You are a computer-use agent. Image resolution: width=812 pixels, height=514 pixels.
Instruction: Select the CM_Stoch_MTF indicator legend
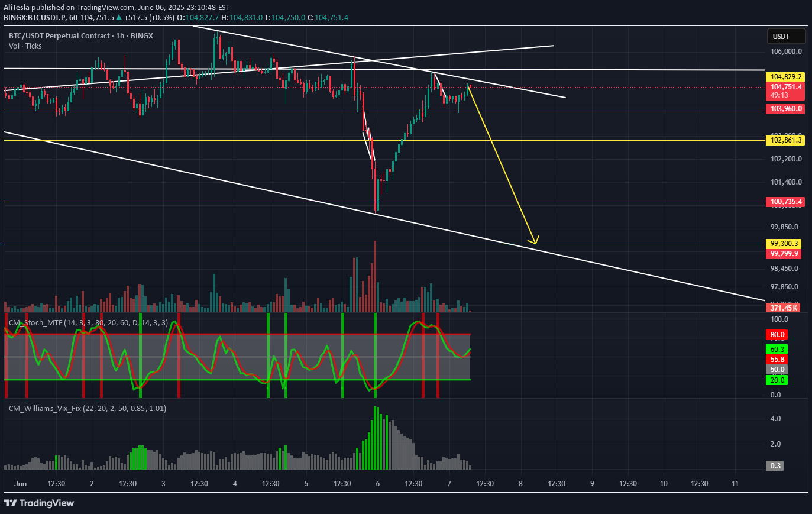(88, 323)
